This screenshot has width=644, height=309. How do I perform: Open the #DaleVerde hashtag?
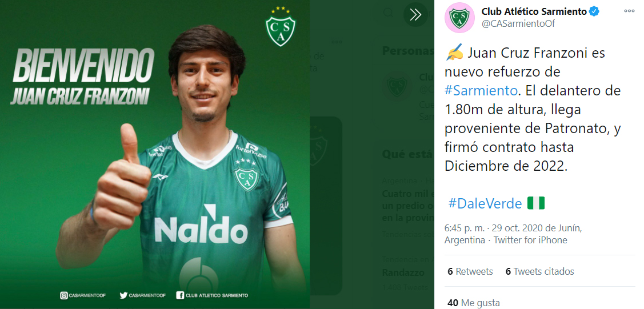(x=485, y=203)
